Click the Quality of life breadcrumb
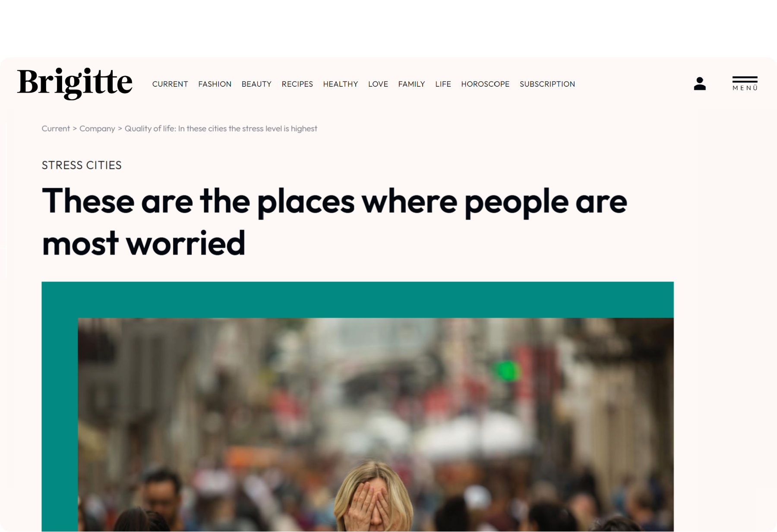The image size is (777, 532). point(221,129)
